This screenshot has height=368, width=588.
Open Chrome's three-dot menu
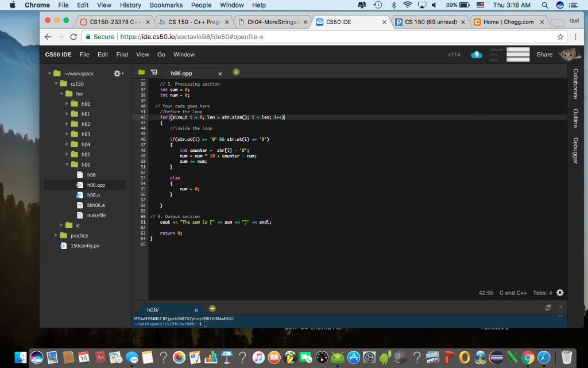tap(575, 37)
